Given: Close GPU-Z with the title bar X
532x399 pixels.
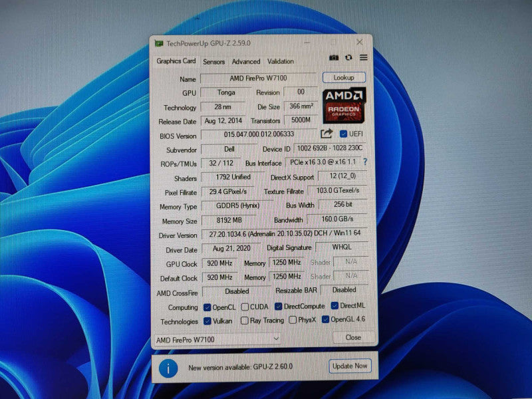Looking at the screenshot, I should pyautogui.click(x=360, y=42).
